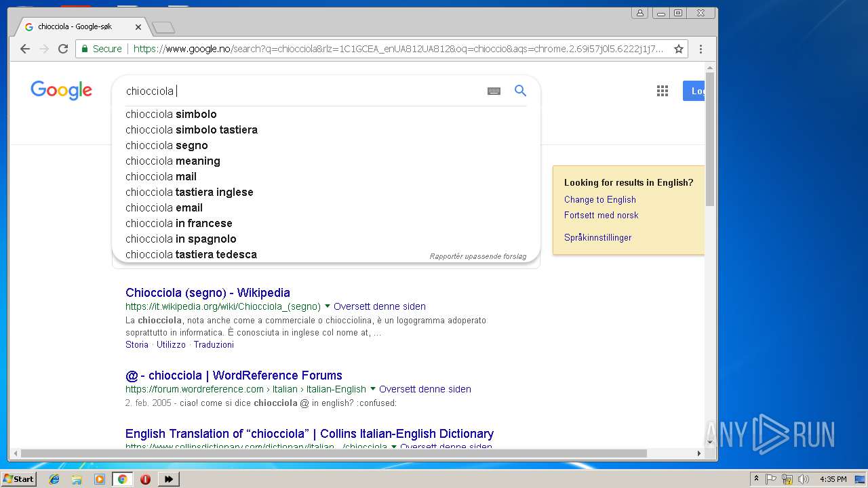Open the Google apps grid
868x488 pixels.
click(x=663, y=91)
